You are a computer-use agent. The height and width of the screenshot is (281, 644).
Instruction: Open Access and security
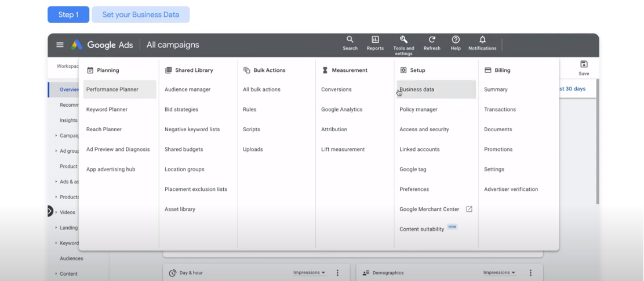point(424,129)
